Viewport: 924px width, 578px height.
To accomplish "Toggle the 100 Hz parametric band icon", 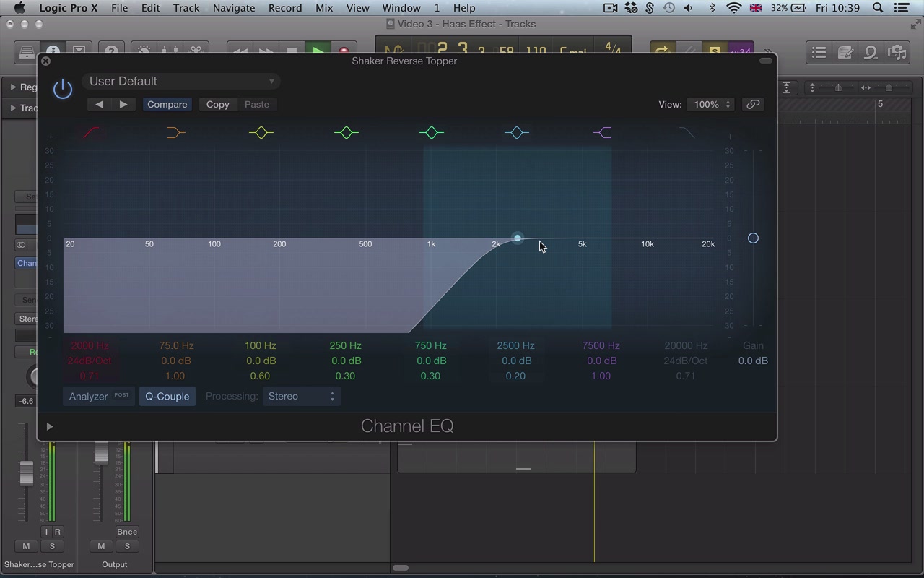I will (x=261, y=133).
